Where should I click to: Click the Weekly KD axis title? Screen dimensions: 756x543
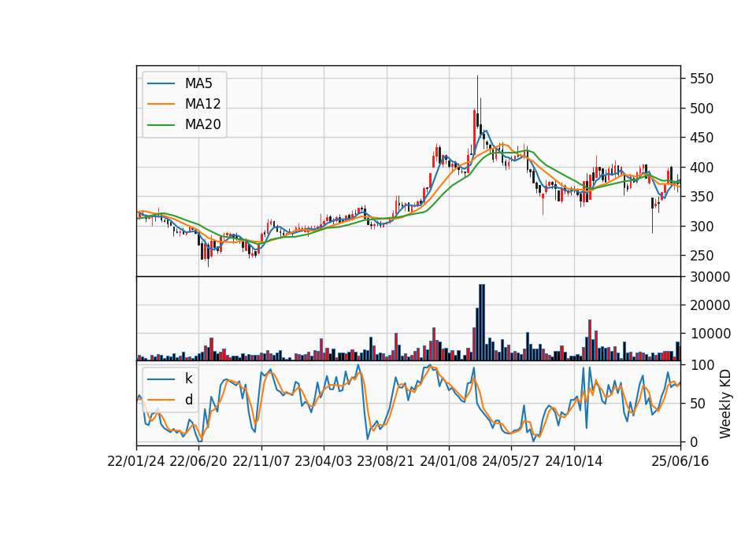pyautogui.click(x=725, y=404)
